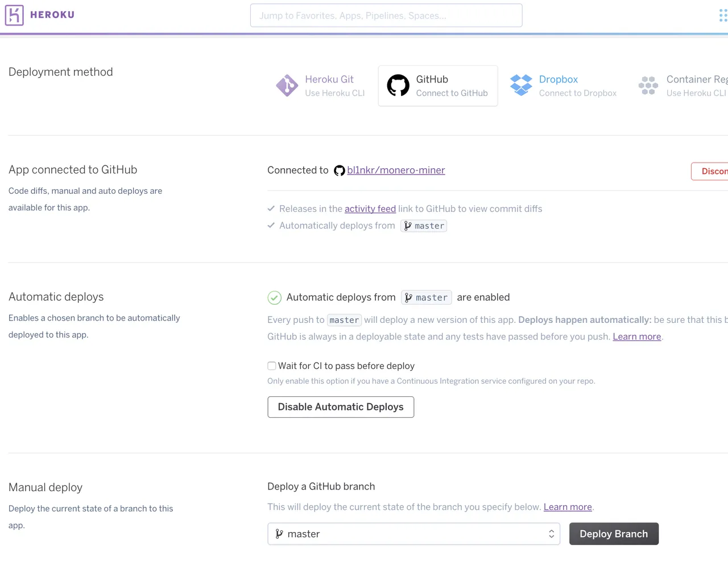
Task: Click the Automatic deploys section heading
Action: click(56, 297)
